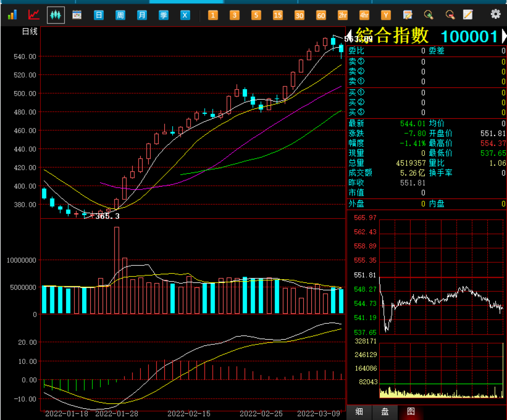The width and height of the screenshot is (507, 420).
Task: Go to next instrument with right arrow
Action: click(504, 36)
